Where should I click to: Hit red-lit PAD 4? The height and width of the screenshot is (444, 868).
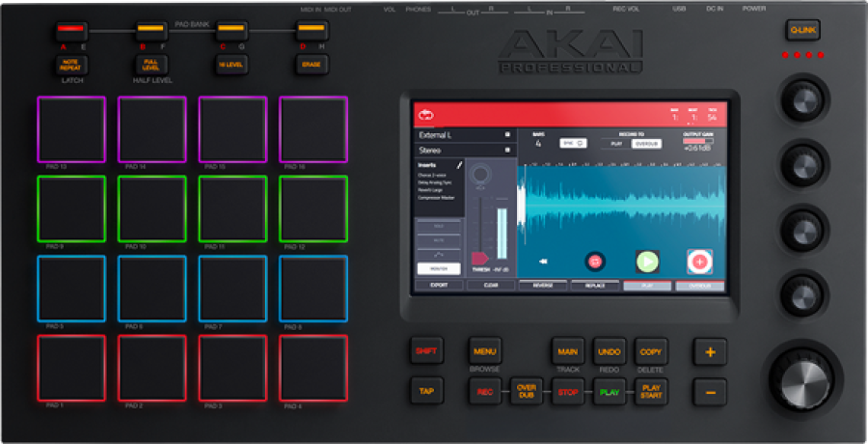(313, 368)
